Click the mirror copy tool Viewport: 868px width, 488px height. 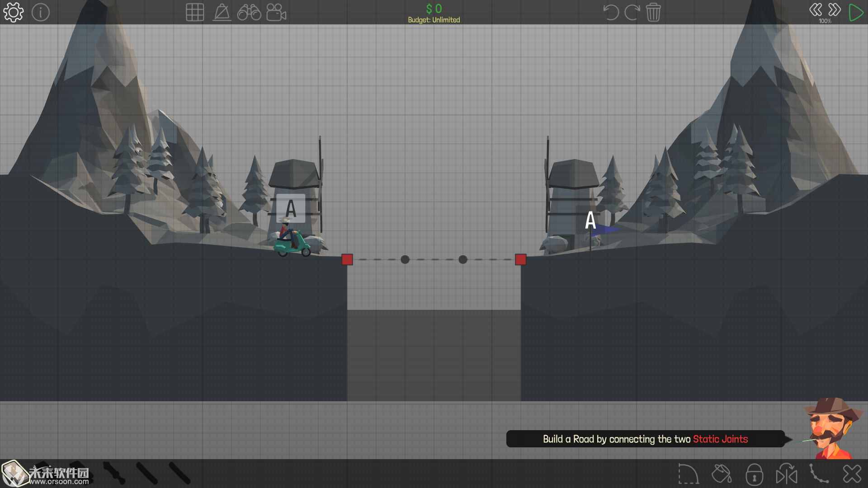(787, 474)
